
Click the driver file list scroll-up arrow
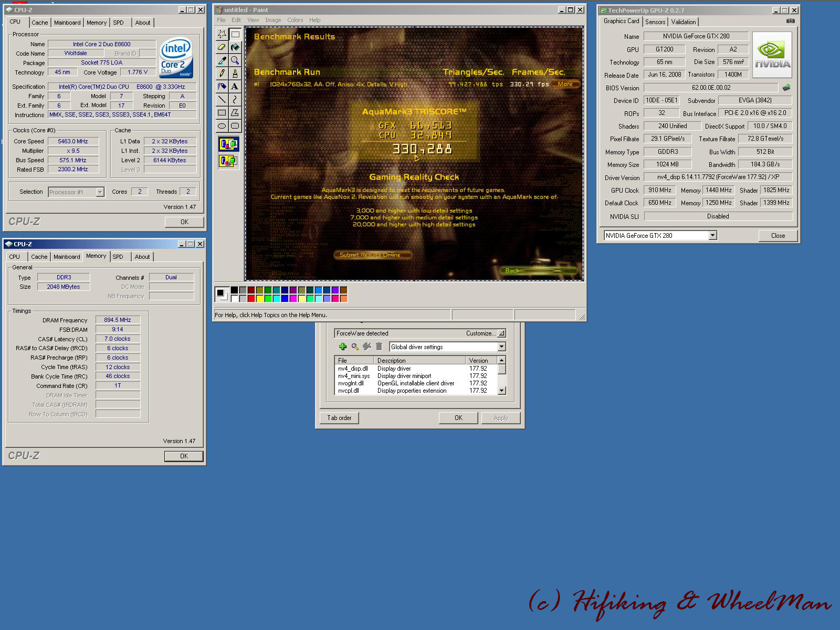[501, 360]
